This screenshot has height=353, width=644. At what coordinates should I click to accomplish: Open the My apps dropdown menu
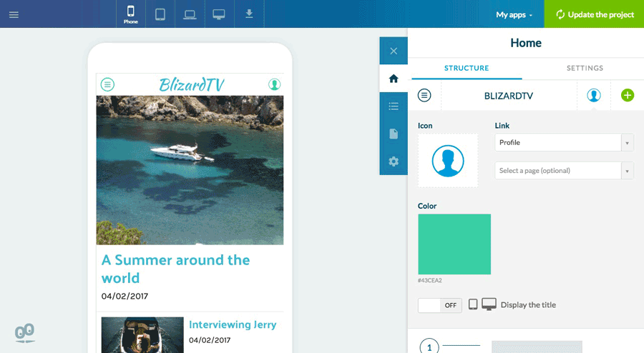(x=514, y=14)
